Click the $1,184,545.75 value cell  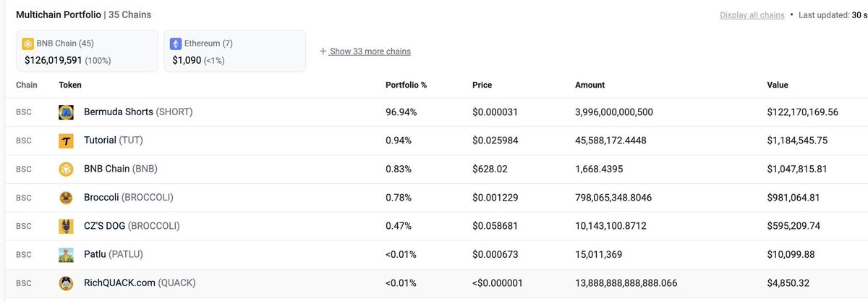coord(797,140)
